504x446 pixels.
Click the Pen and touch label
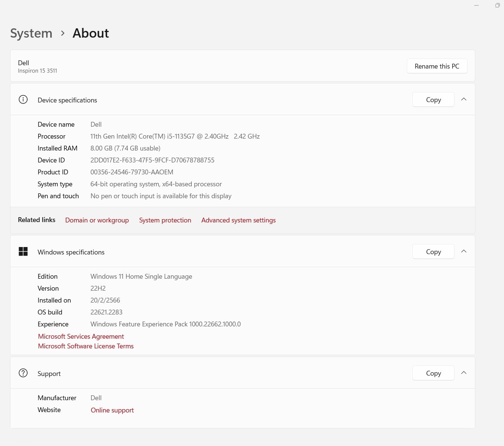[58, 196]
